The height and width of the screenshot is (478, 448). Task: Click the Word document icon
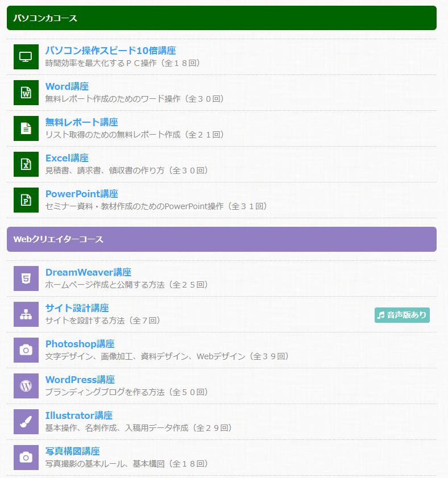point(26,93)
